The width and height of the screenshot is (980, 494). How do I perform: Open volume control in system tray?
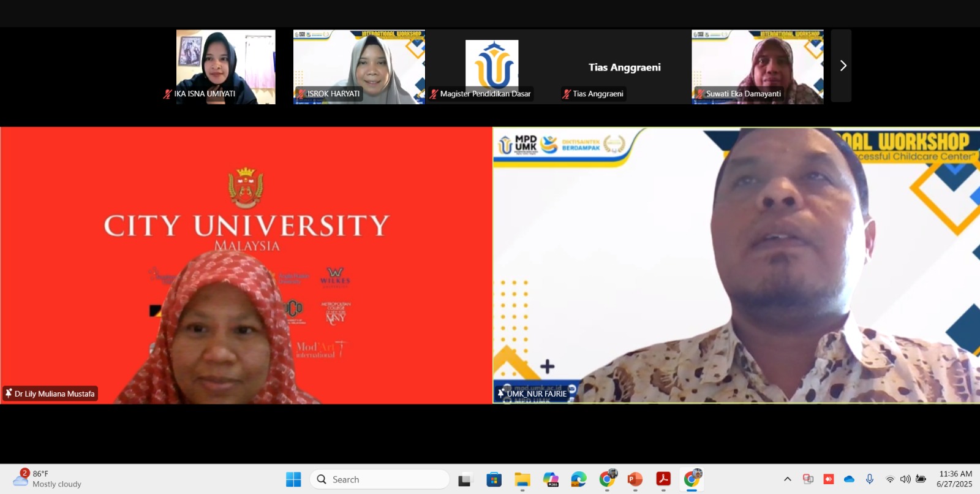pyautogui.click(x=905, y=479)
